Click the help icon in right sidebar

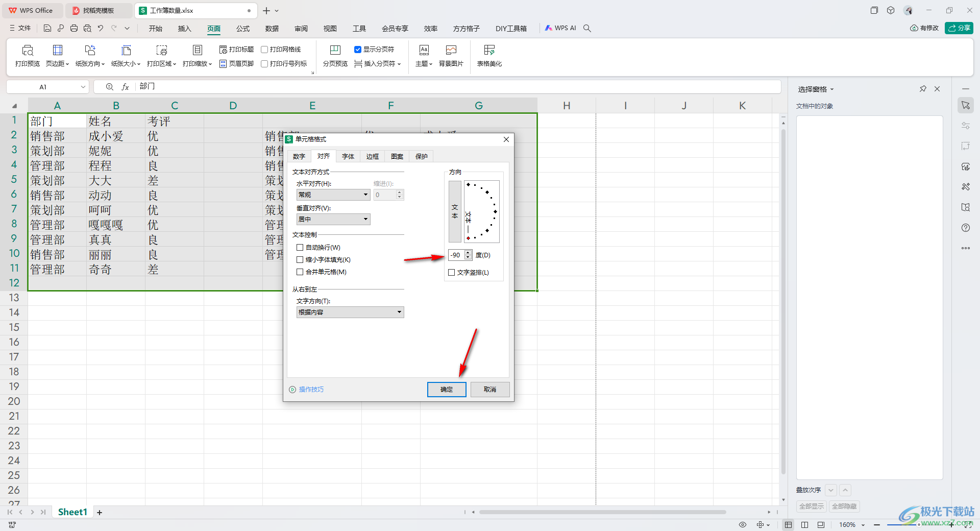(x=966, y=228)
